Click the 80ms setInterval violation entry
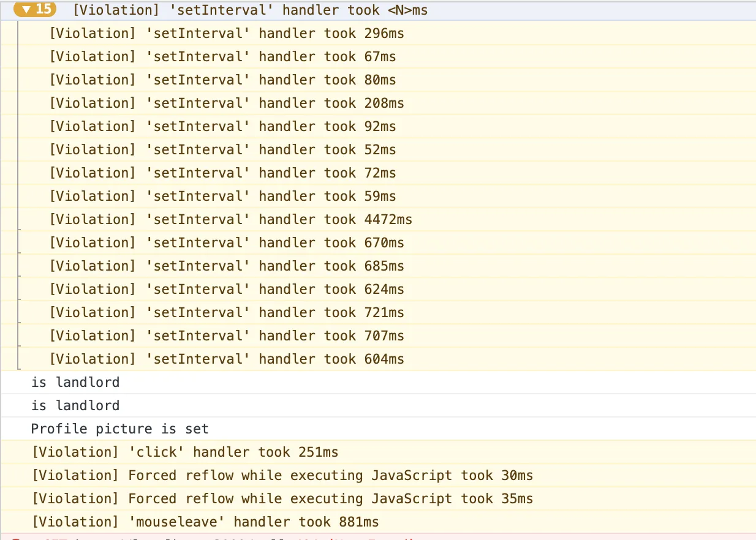Image resolution: width=756 pixels, height=540 pixels. pyautogui.click(x=222, y=80)
